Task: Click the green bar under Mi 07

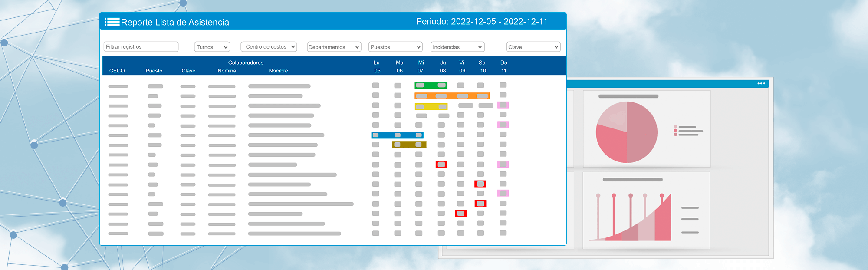Action: pyautogui.click(x=431, y=85)
